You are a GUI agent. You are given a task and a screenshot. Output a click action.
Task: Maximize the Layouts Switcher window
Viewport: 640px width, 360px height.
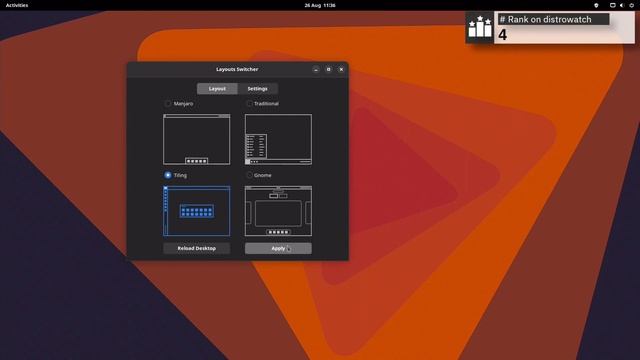pyautogui.click(x=329, y=69)
